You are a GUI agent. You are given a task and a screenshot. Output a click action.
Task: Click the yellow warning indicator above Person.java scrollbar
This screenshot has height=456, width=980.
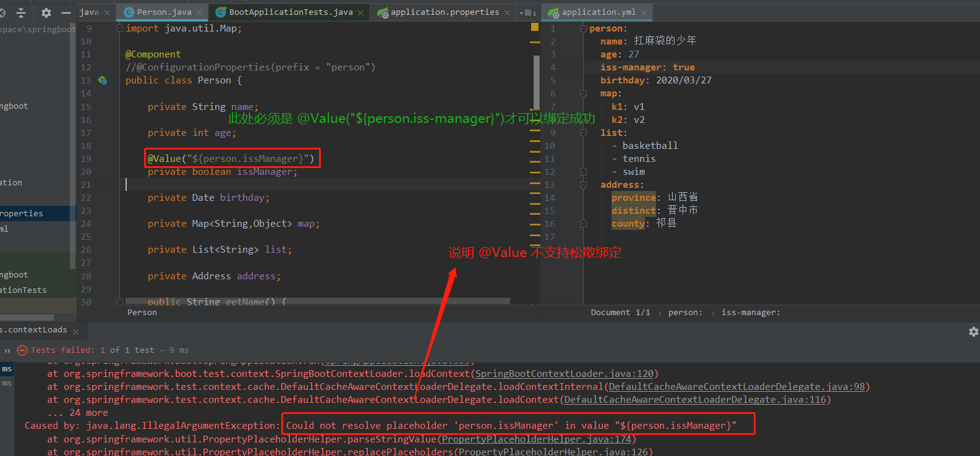click(535, 27)
